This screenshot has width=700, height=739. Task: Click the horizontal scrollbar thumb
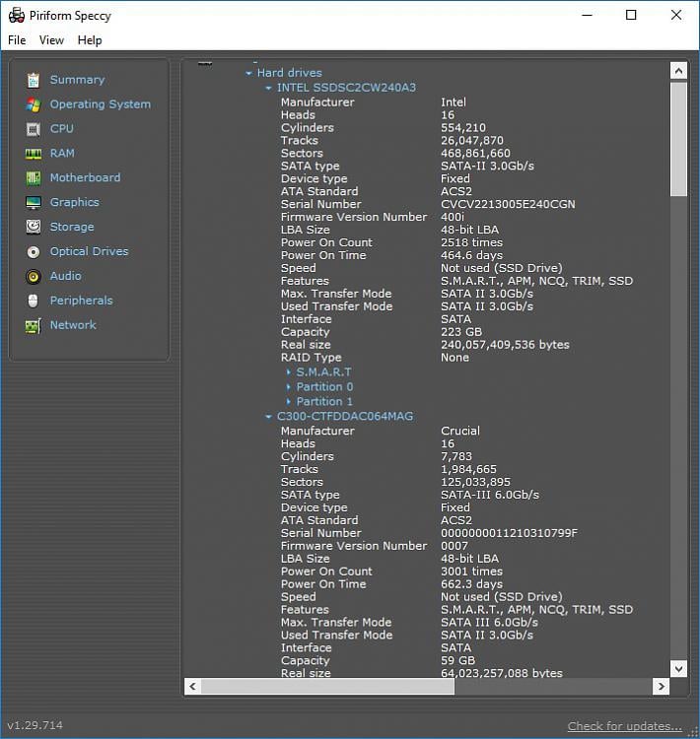(328, 686)
